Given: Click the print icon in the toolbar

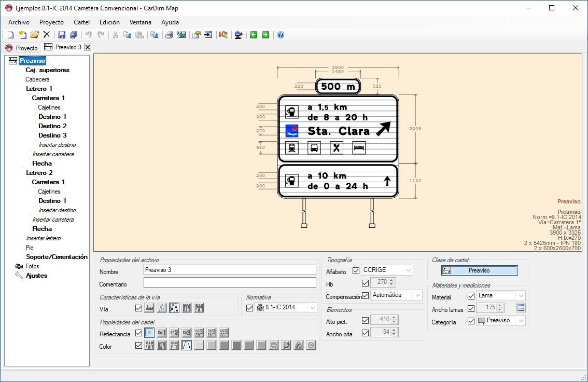Looking at the screenshot, I should [169, 35].
